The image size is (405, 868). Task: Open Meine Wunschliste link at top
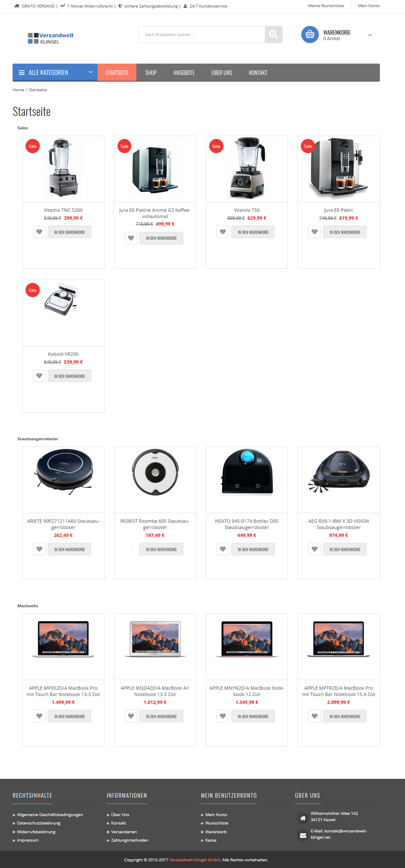(326, 6)
